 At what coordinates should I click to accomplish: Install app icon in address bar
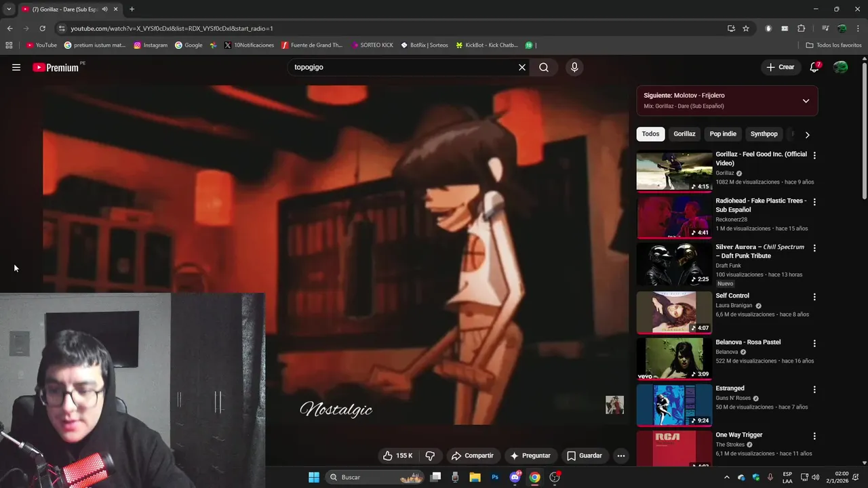[x=731, y=28]
